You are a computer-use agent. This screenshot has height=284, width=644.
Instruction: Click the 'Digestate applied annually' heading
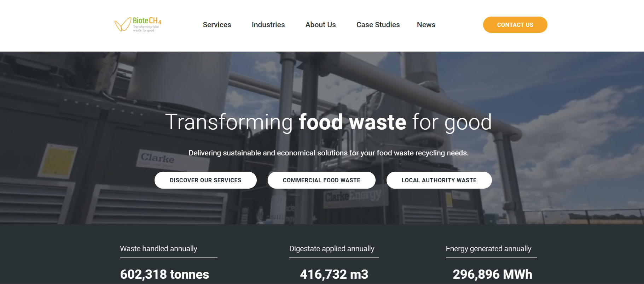coord(332,249)
